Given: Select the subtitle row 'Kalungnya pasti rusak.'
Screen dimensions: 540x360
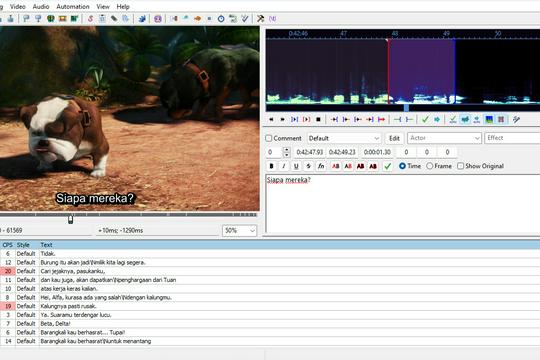Looking at the screenshot, I should pos(270,306).
